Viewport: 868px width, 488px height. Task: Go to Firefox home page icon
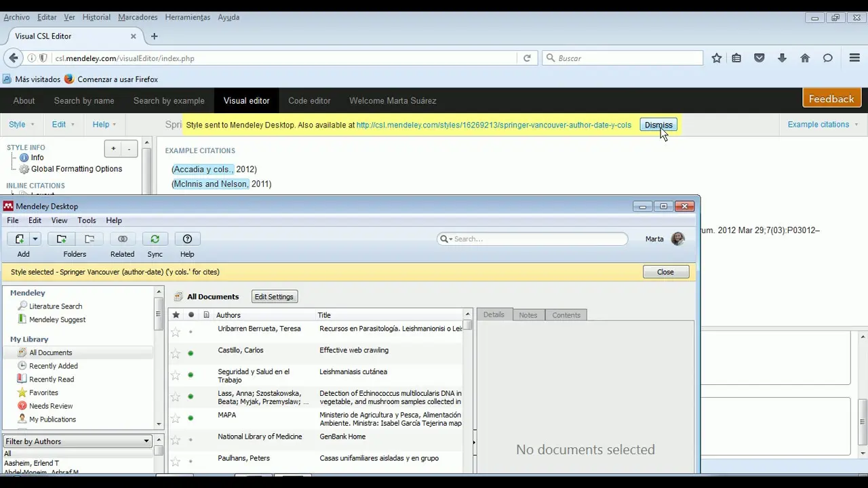[x=805, y=58]
